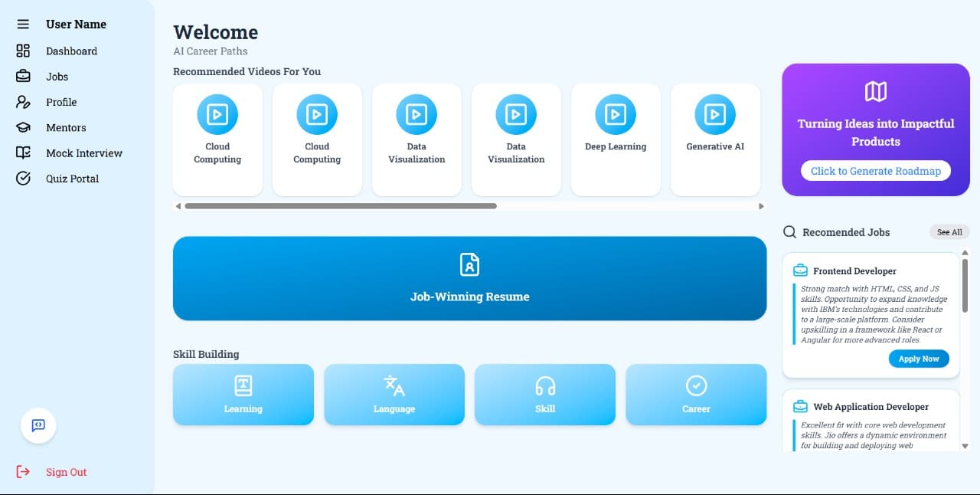The width and height of the screenshot is (980, 495).
Task: Open the Profile section
Action: [23, 102]
